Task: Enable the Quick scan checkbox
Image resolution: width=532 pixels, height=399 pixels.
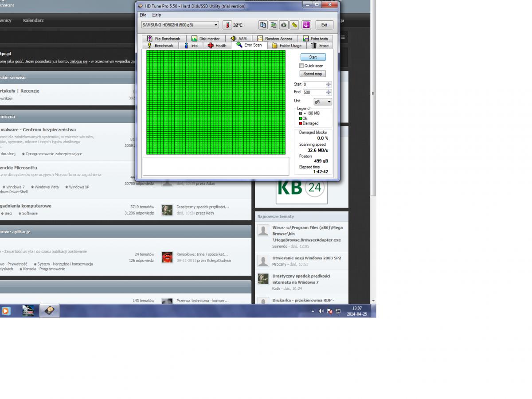Action: (302, 66)
